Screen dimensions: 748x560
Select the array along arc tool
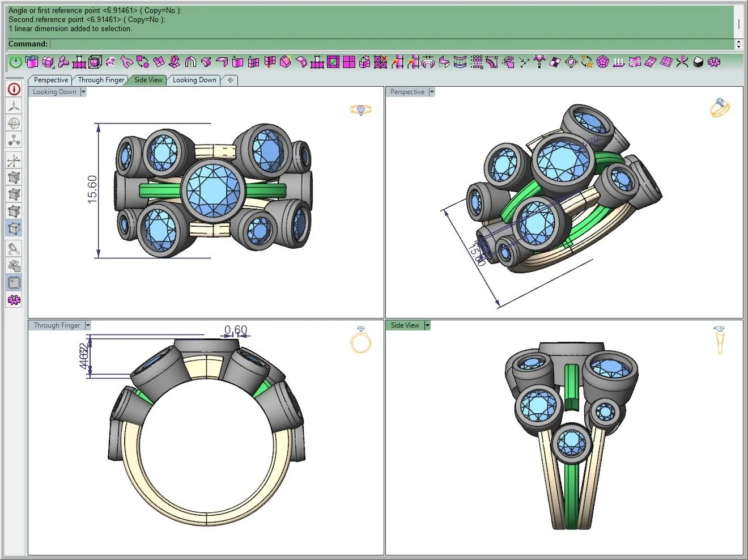click(492, 62)
